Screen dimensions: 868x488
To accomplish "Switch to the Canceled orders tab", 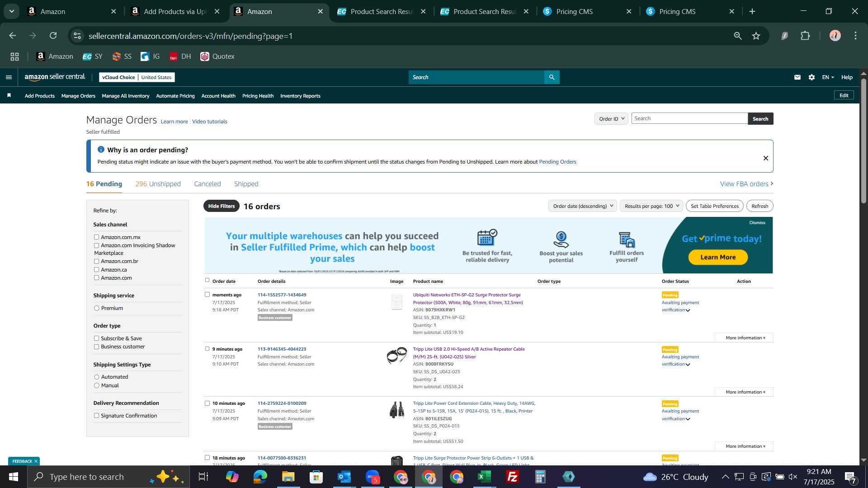I will click(208, 184).
